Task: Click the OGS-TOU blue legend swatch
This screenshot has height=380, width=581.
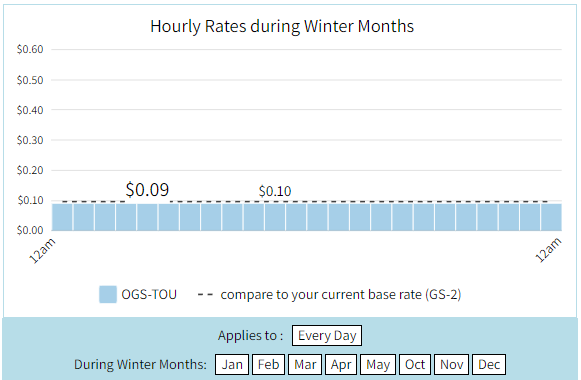Action: tap(108, 294)
